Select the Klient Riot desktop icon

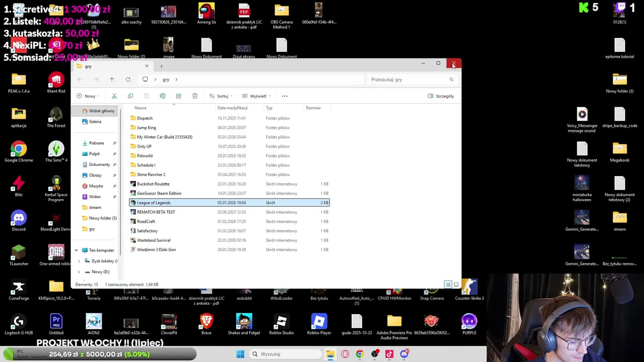pyautogui.click(x=56, y=83)
